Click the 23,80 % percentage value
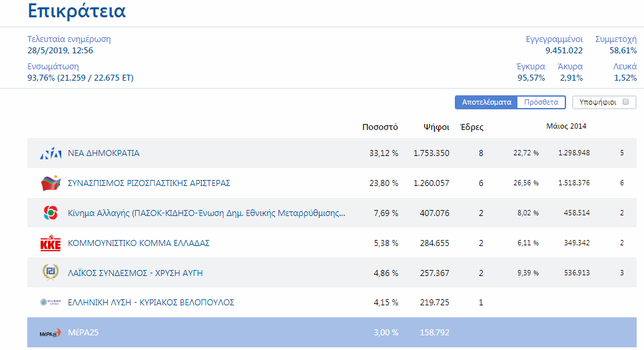 click(384, 183)
